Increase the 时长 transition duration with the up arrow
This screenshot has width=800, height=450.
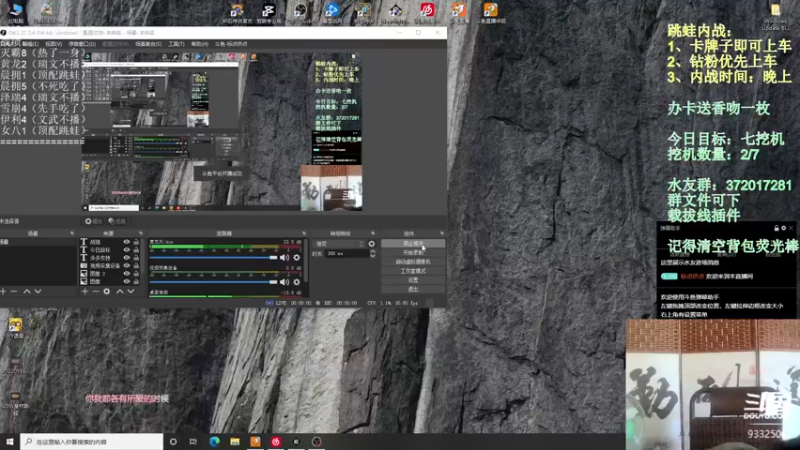click(x=372, y=251)
